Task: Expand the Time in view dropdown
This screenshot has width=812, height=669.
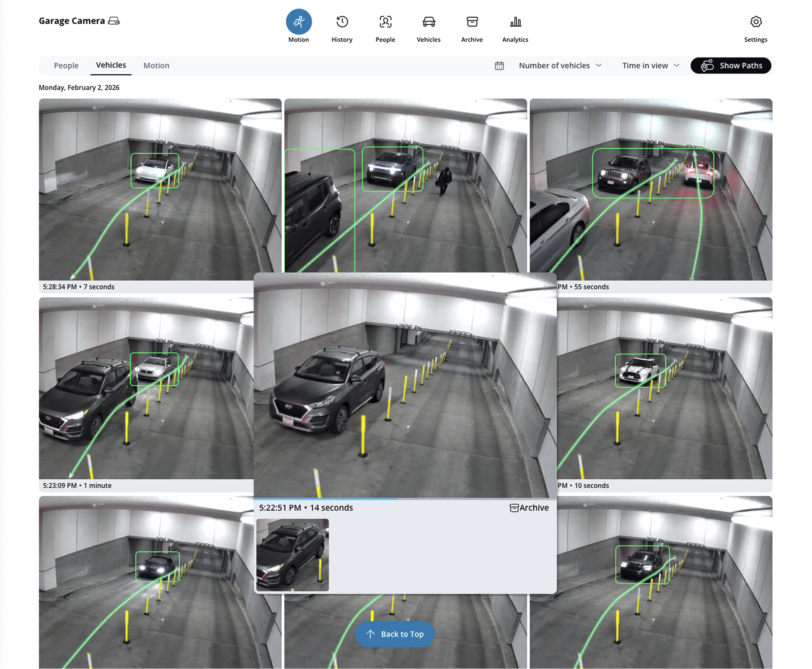Action: (645, 66)
